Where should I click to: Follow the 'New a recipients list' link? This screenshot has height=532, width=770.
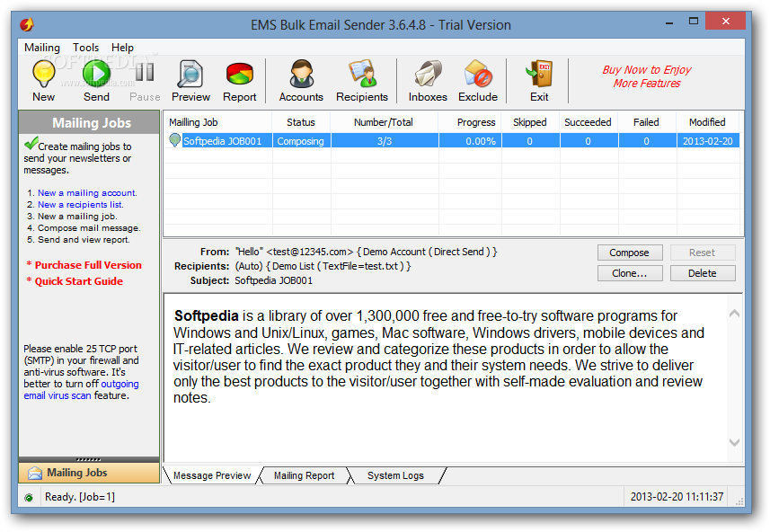coord(81,205)
